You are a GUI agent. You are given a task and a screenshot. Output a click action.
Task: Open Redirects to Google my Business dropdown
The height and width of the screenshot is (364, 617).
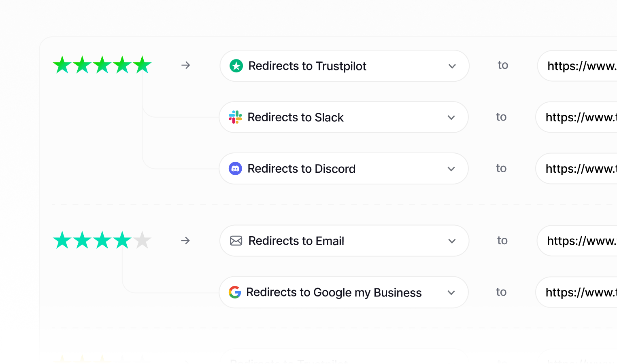click(x=344, y=292)
